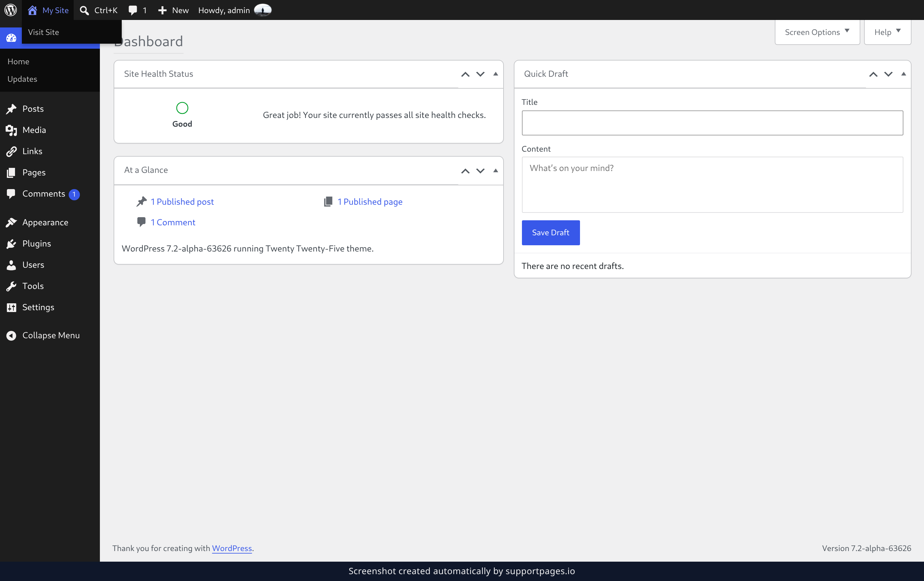Screen dimensions: 924x581
Task: Click Collapse Menu label
Action: click(x=51, y=335)
